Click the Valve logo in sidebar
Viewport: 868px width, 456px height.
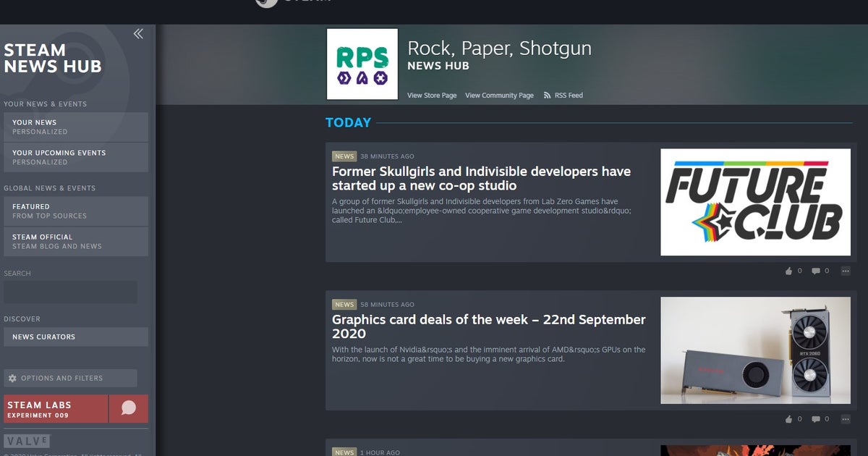click(27, 440)
